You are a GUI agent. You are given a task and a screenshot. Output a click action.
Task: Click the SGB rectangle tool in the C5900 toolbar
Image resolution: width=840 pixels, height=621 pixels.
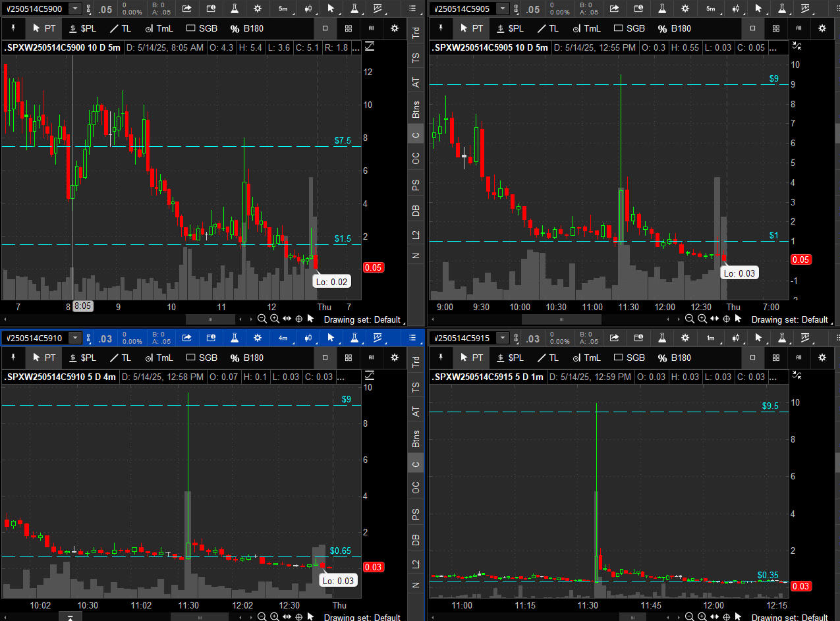tap(202, 28)
